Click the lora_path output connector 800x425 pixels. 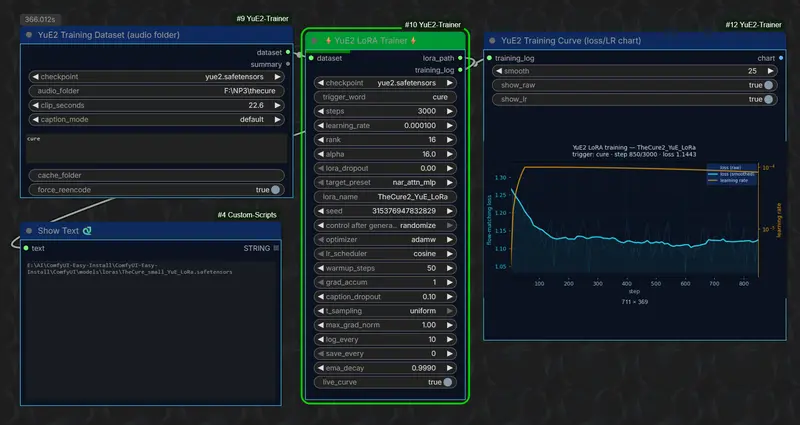(x=460, y=58)
